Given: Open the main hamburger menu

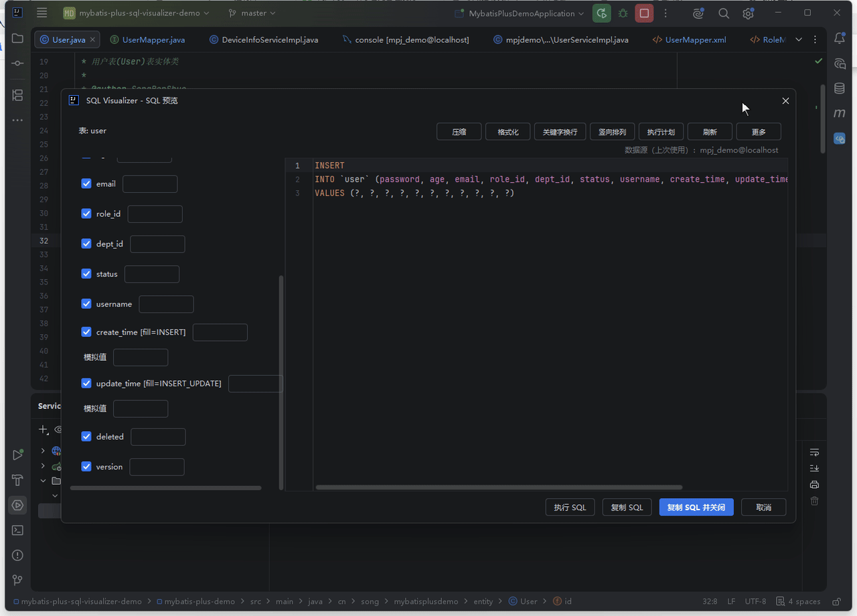Looking at the screenshot, I should (x=42, y=13).
